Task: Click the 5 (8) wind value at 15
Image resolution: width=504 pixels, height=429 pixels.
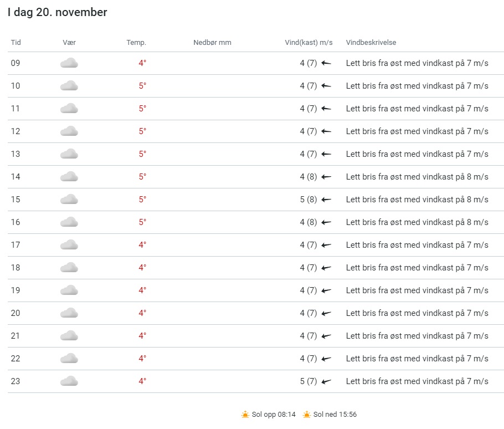Action: click(x=308, y=200)
